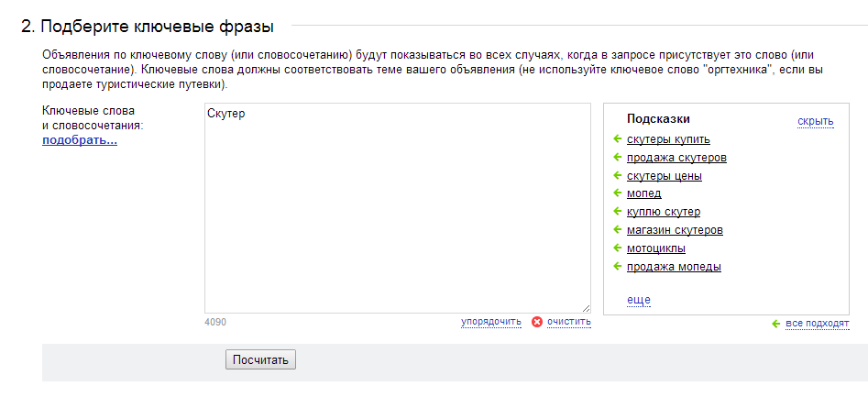The height and width of the screenshot is (397, 868).
Task: Click the Посчитать button
Action: pos(260,360)
